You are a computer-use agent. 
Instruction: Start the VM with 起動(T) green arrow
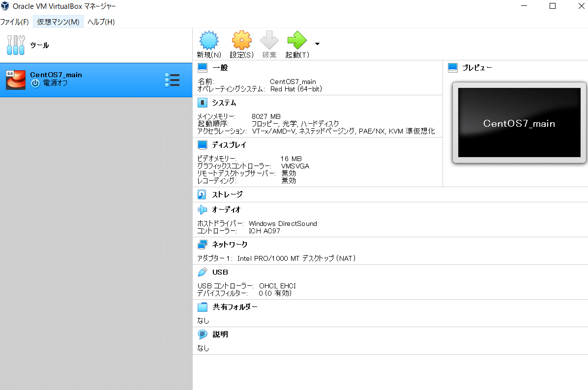coord(297,40)
